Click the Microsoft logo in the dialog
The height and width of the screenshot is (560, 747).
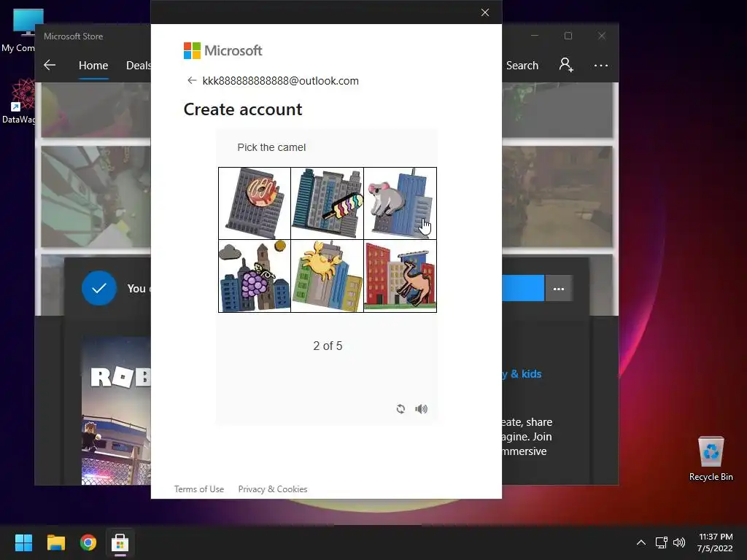pos(222,50)
